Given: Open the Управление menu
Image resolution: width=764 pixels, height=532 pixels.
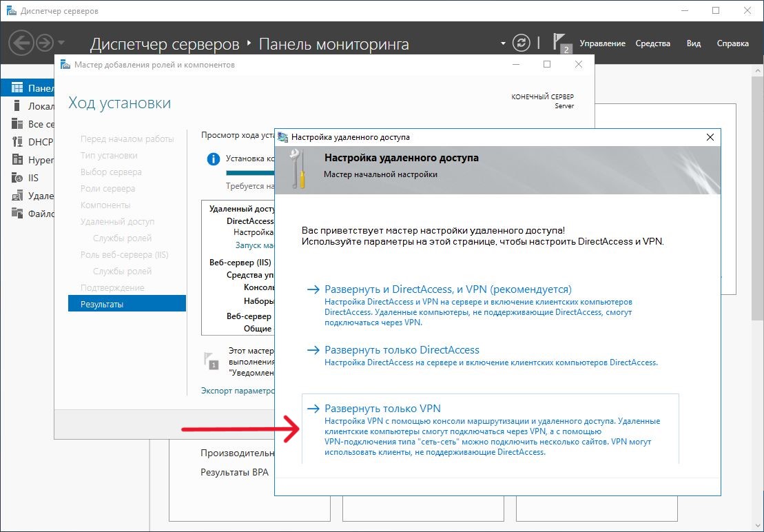Looking at the screenshot, I should 602,43.
